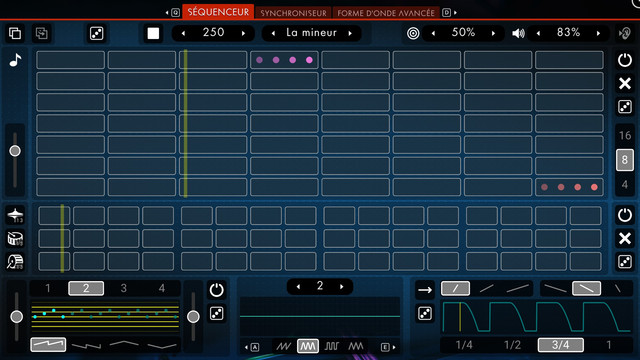Set note grid length to 8
This screenshot has width=640, height=360.
(x=624, y=160)
